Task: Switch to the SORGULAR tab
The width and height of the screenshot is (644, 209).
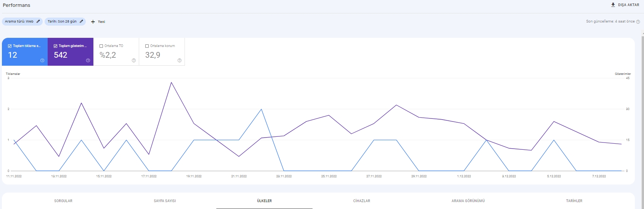Action: pyautogui.click(x=63, y=201)
